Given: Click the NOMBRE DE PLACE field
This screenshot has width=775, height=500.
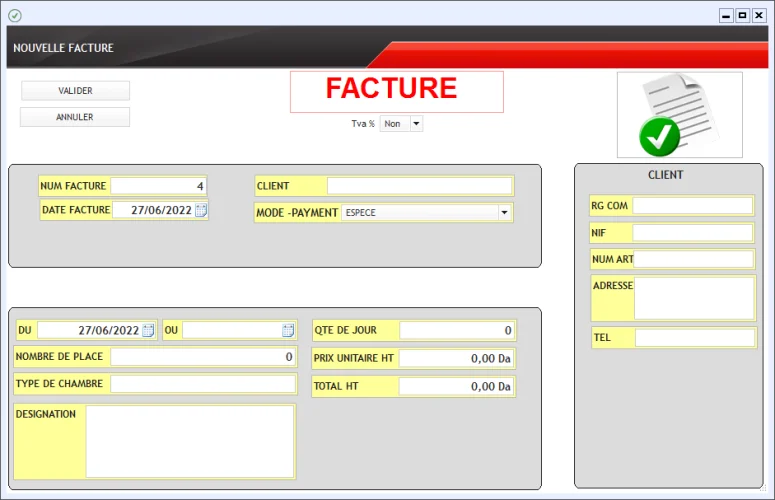Looking at the screenshot, I should tap(203, 357).
